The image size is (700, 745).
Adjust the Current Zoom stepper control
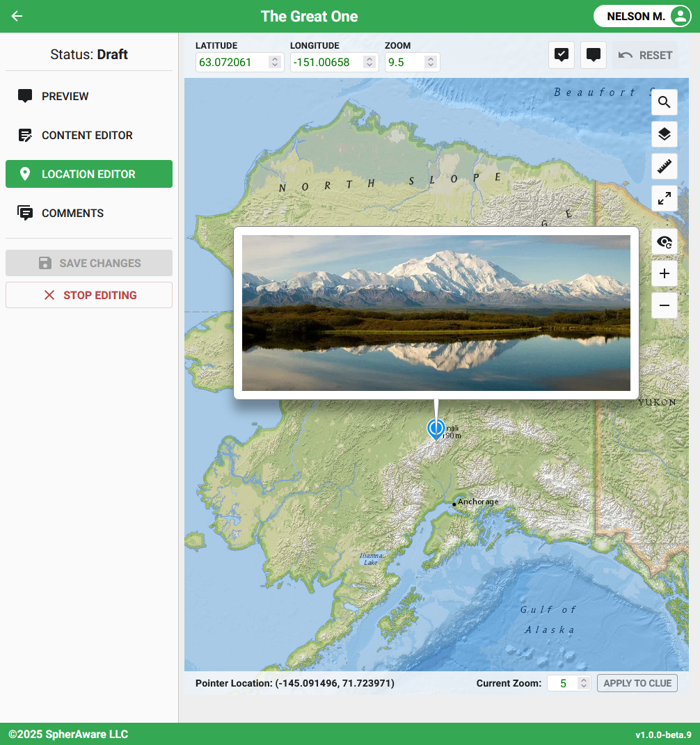[583, 683]
